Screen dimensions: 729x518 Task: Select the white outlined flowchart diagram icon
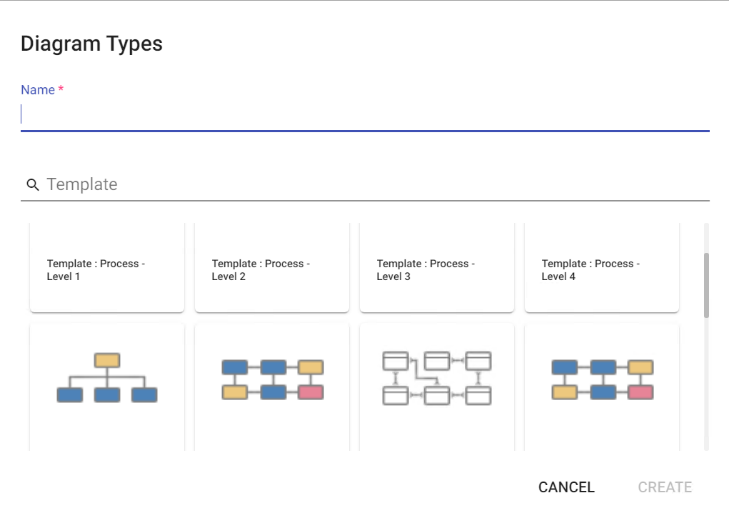click(437, 378)
